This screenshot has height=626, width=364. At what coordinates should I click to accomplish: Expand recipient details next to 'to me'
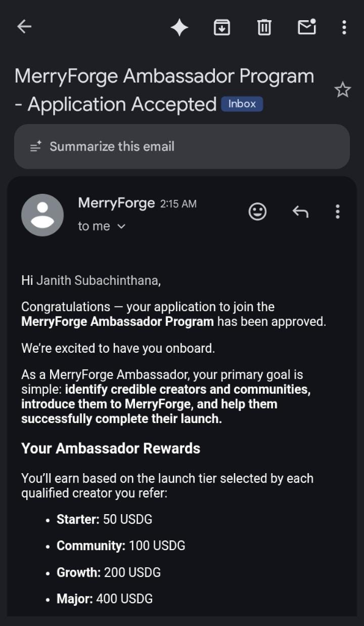tap(122, 226)
